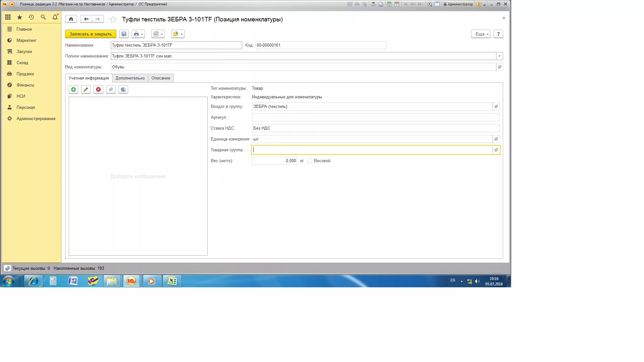This screenshot has width=644, height=362.
Task: Open the notifications bell icon
Action: [55, 17]
